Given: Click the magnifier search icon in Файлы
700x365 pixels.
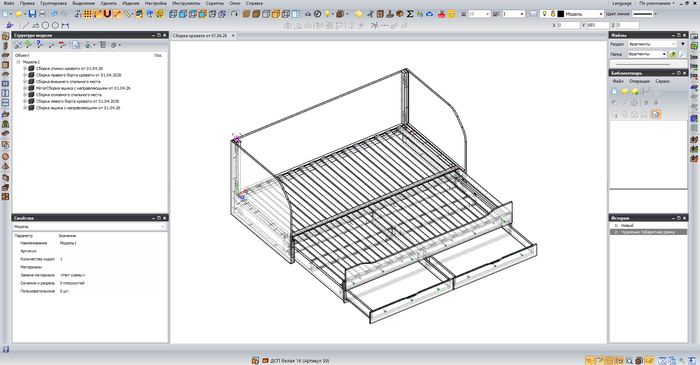Looking at the screenshot, I should click(682, 54).
